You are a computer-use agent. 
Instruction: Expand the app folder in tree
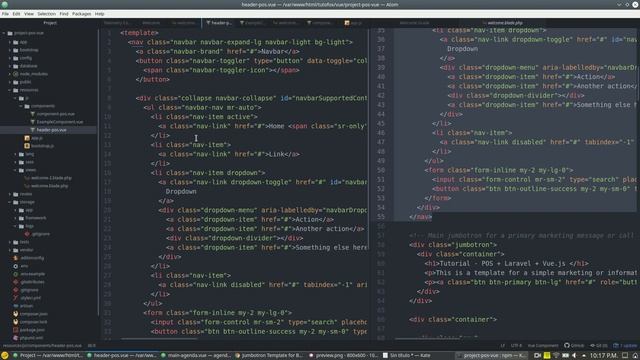[x=10, y=42]
